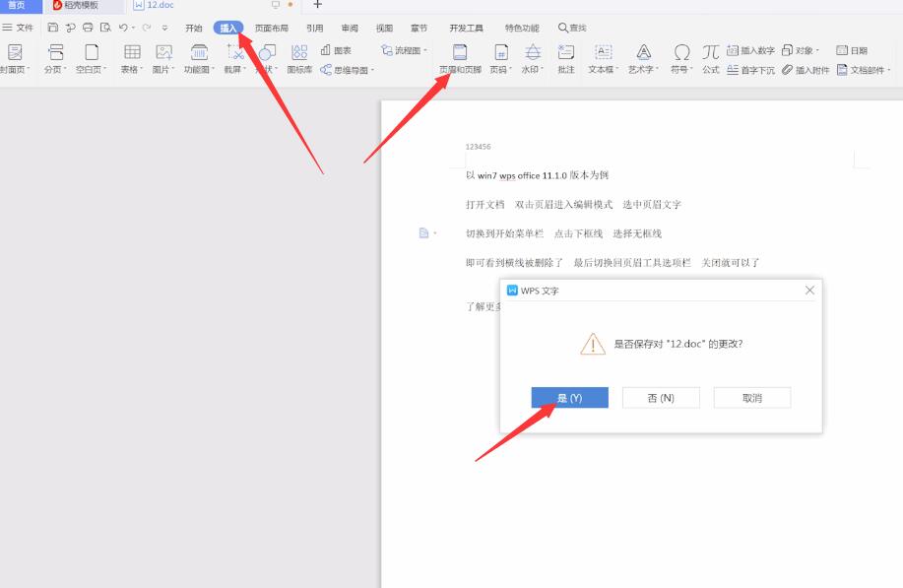Click 否 (N) to discard changes
Image resolution: width=903 pixels, height=588 pixels.
pyautogui.click(x=661, y=397)
